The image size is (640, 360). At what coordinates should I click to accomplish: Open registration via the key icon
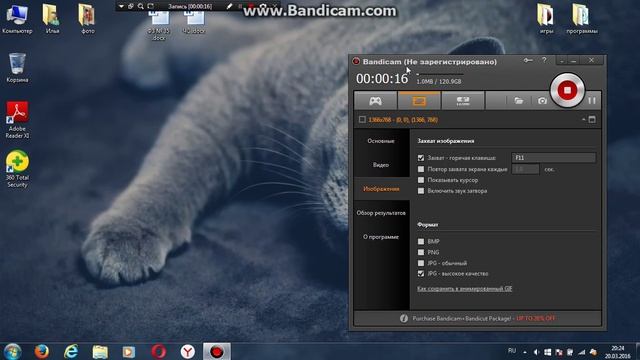coord(528,60)
